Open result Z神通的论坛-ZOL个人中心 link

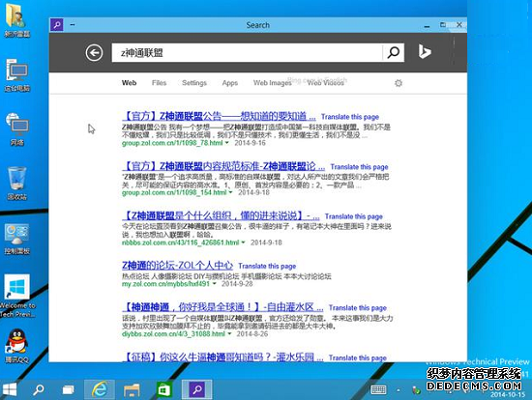click(x=177, y=265)
